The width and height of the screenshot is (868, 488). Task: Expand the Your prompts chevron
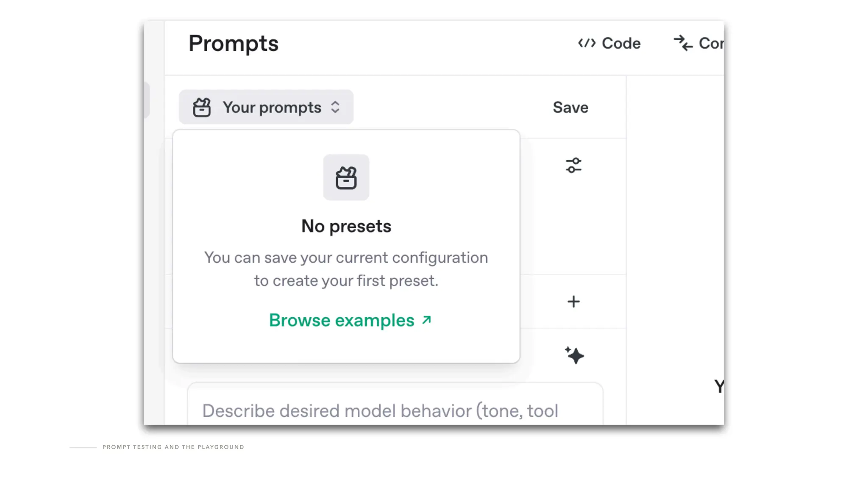point(335,107)
